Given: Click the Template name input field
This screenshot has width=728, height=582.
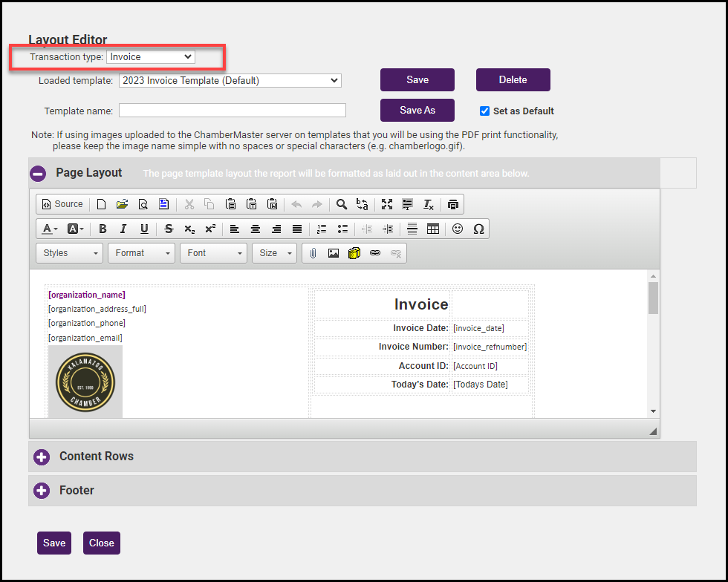Looking at the screenshot, I should pos(233,111).
